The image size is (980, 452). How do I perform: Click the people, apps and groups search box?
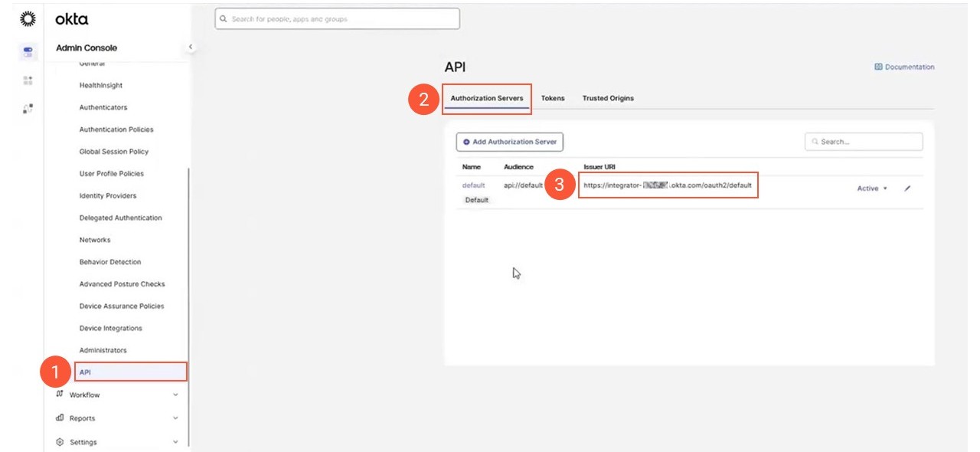pyautogui.click(x=337, y=19)
